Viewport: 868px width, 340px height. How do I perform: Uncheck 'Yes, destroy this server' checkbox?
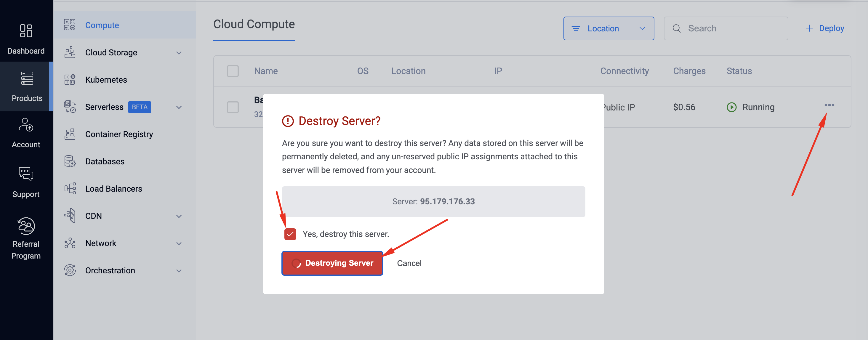pyautogui.click(x=290, y=234)
